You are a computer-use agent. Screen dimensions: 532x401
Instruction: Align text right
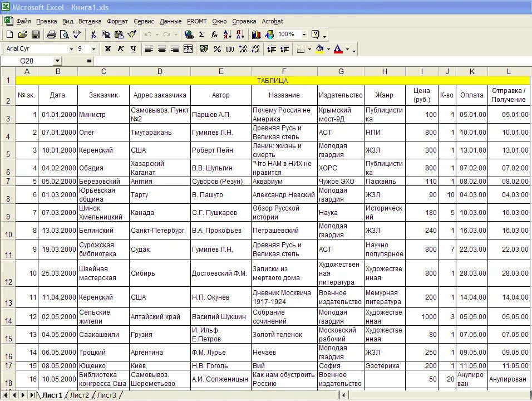[x=175, y=49]
